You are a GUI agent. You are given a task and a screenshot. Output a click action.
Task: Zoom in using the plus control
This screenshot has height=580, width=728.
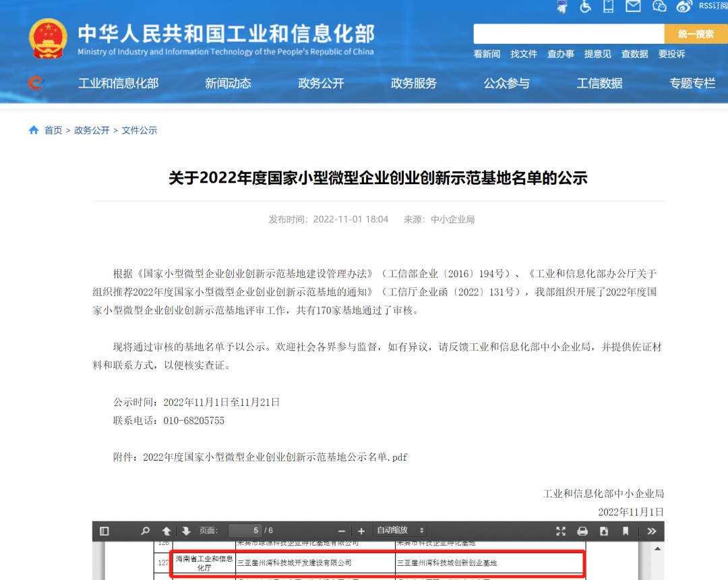pos(361,531)
